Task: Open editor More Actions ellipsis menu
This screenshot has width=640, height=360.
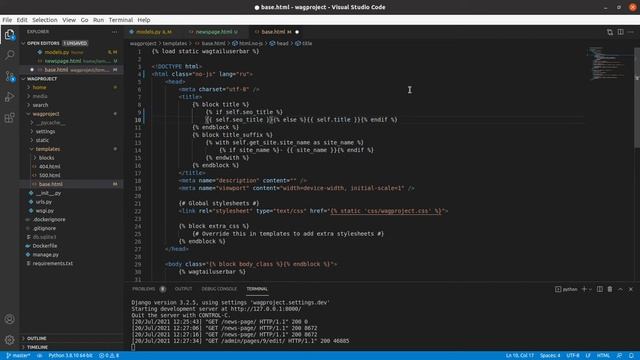Action: (631, 32)
